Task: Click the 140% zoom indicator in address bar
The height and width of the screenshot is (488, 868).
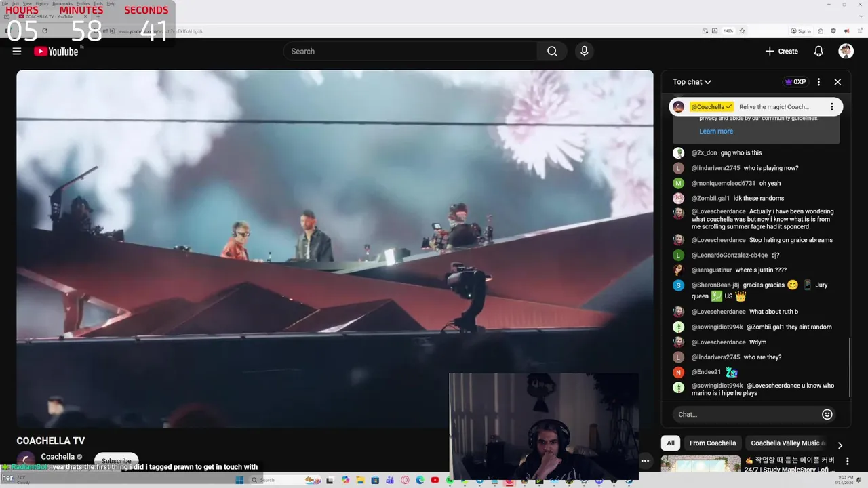Action: click(x=728, y=30)
